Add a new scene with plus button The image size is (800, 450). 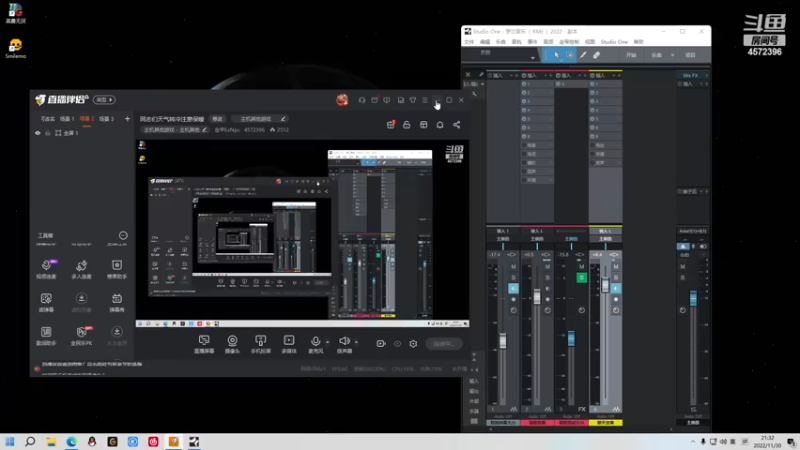tap(127, 119)
